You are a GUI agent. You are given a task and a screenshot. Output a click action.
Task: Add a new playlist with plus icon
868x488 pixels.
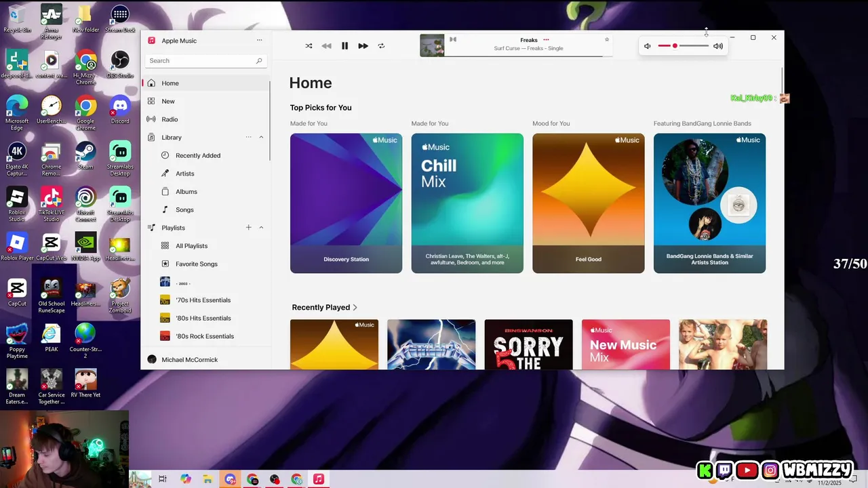click(248, 228)
